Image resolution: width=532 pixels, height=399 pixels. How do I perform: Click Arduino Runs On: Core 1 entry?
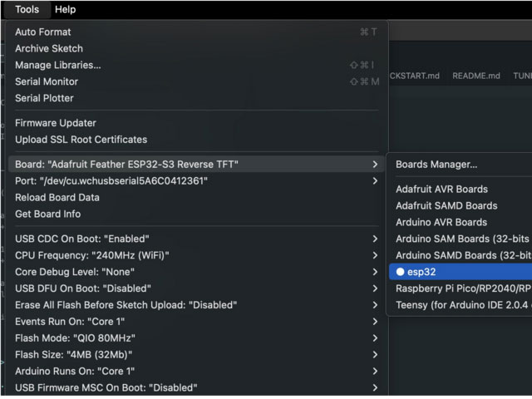click(196, 372)
